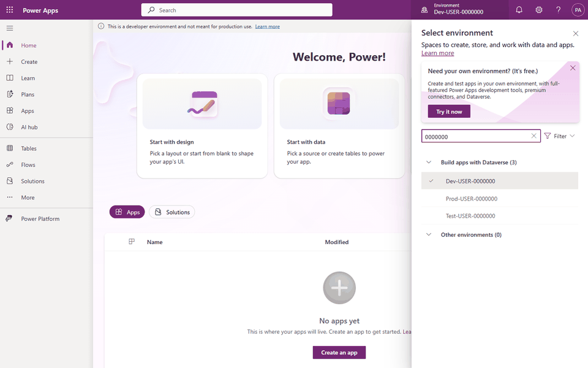The width and height of the screenshot is (588, 368).
Task: Click the Try it now button
Action: (449, 112)
